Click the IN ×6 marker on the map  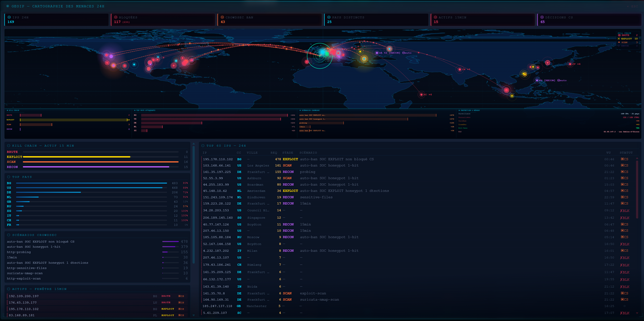click(460, 69)
